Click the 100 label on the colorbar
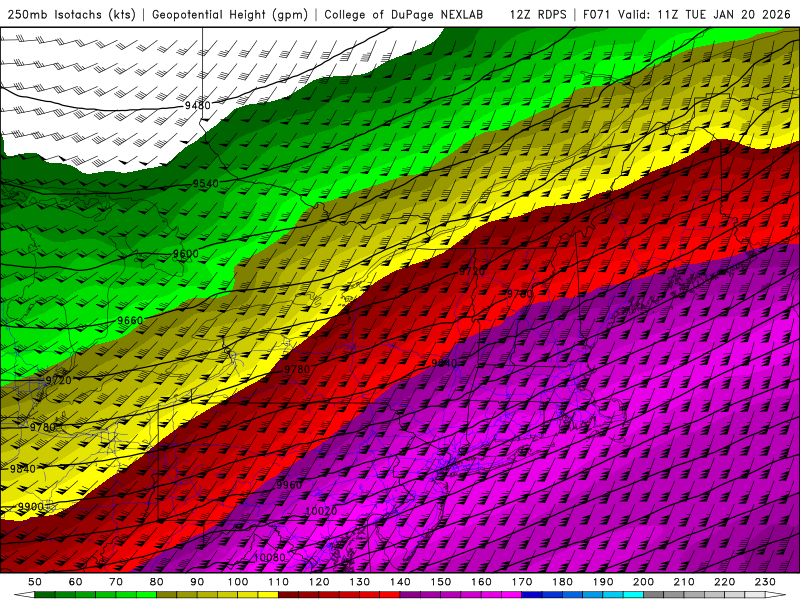The image size is (800, 600). tap(238, 582)
